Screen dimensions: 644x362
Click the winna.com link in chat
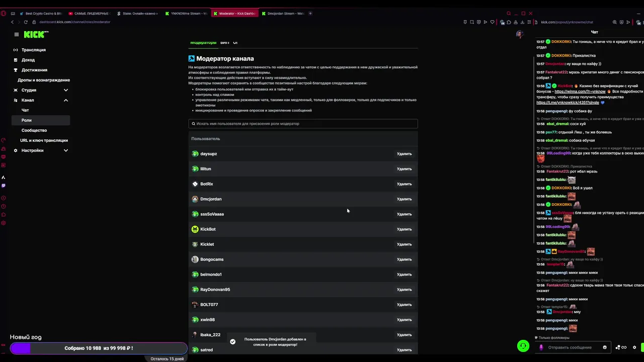pyautogui.click(x=580, y=92)
